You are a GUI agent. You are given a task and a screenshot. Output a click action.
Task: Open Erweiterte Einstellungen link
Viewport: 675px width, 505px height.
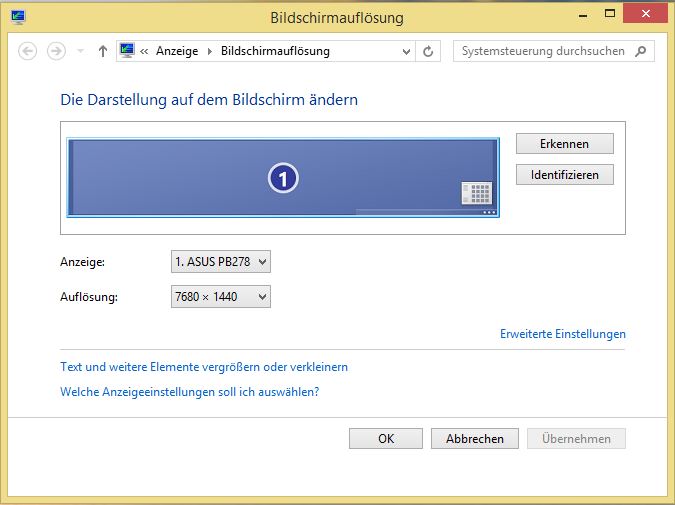click(563, 334)
